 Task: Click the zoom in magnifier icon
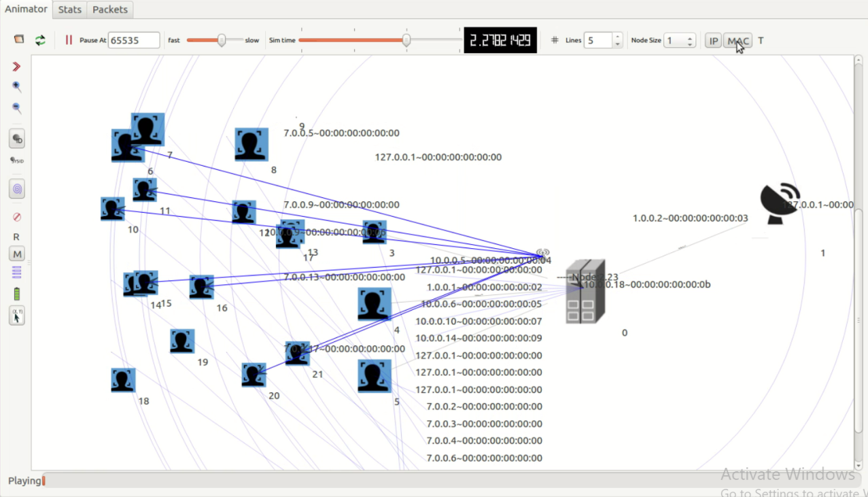point(17,87)
